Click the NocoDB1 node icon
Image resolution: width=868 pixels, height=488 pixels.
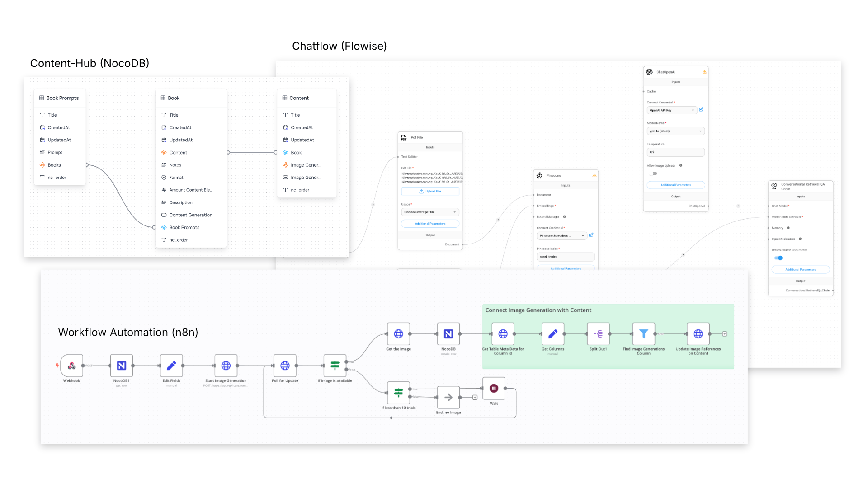click(x=121, y=366)
